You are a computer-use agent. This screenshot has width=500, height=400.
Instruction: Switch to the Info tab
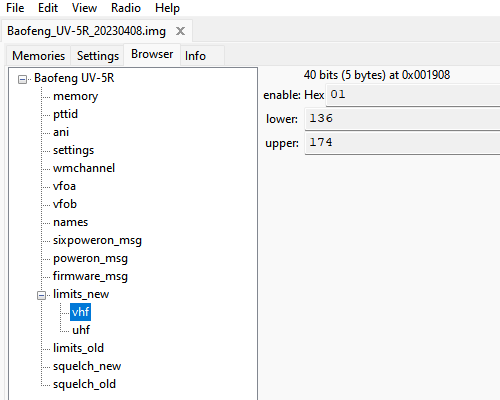tap(195, 56)
